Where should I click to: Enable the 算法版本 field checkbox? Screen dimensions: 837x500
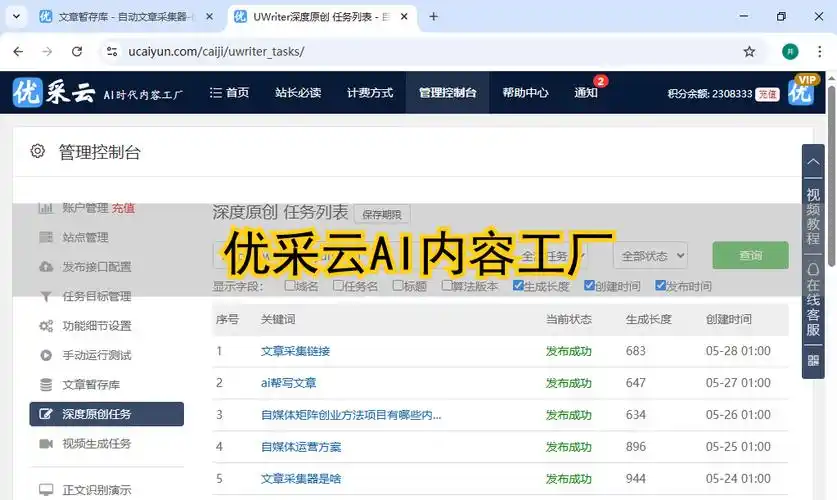[447, 285]
